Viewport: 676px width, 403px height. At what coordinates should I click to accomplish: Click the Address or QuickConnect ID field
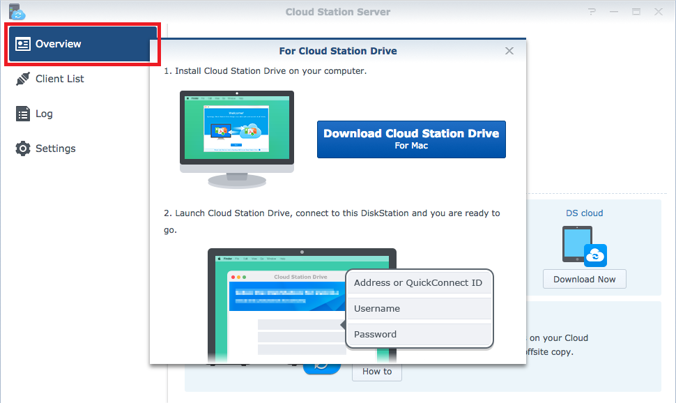click(x=418, y=283)
